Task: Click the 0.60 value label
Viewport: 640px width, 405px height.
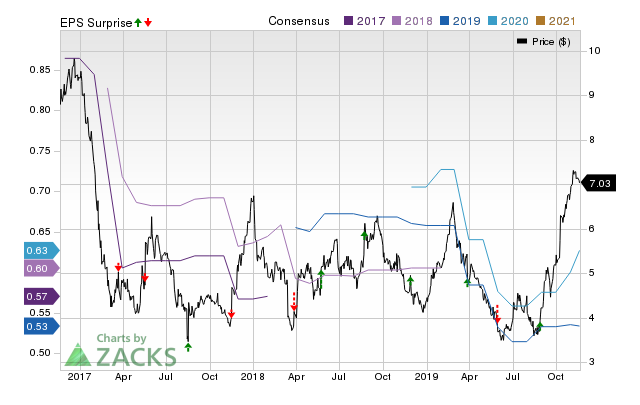Action: click(x=39, y=268)
